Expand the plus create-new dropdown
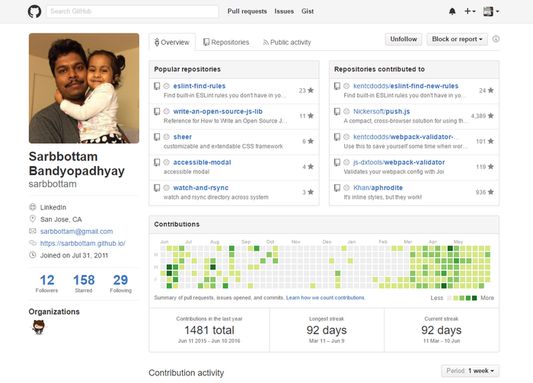Viewport: 533px width, 383px height. [x=470, y=11]
